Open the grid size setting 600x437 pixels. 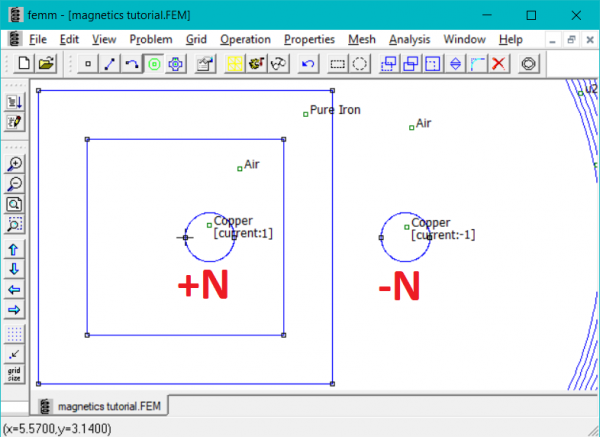pos(15,375)
